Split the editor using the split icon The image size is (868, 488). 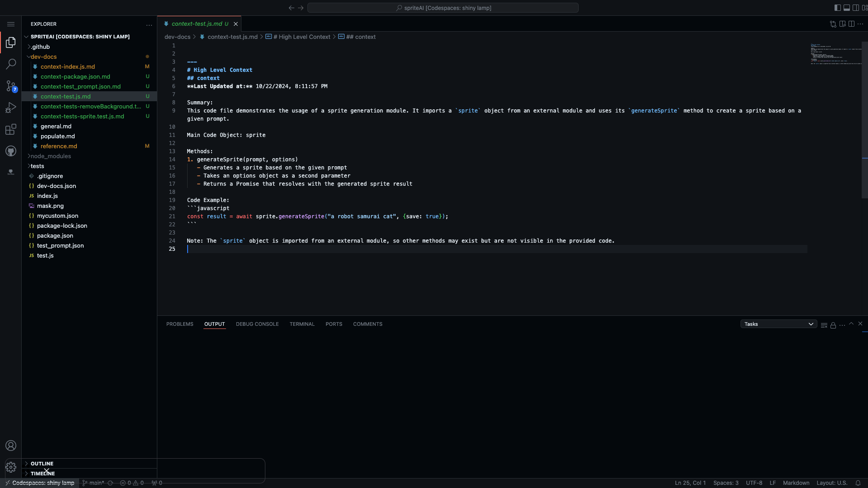[852, 24]
